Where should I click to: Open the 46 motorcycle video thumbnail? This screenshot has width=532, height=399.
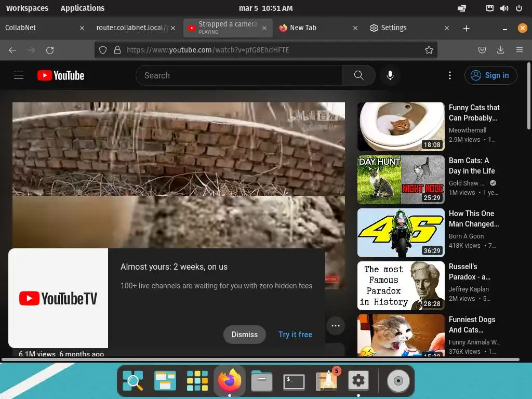pyautogui.click(x=401, y=233)
